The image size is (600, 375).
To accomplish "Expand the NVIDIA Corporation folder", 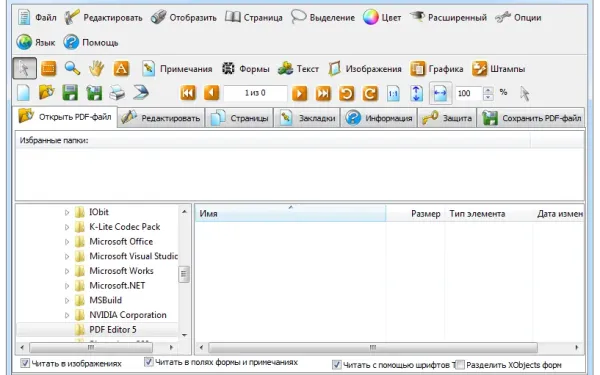I will (67, 315).
